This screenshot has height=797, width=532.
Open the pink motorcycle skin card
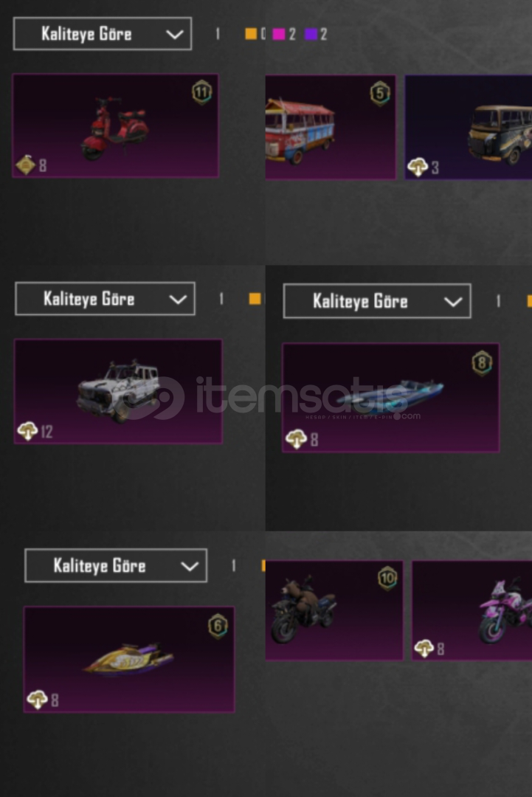pos(472,610)
